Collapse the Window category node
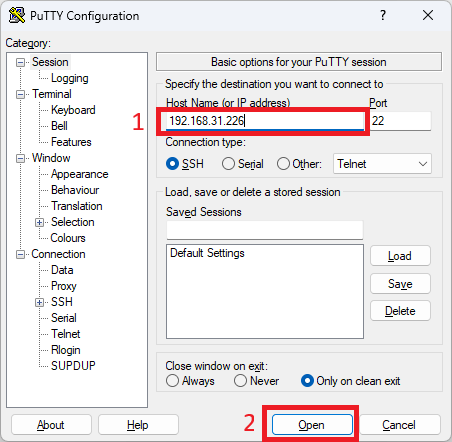The width and height of the screenshot is (452, 442). (20, 158)
